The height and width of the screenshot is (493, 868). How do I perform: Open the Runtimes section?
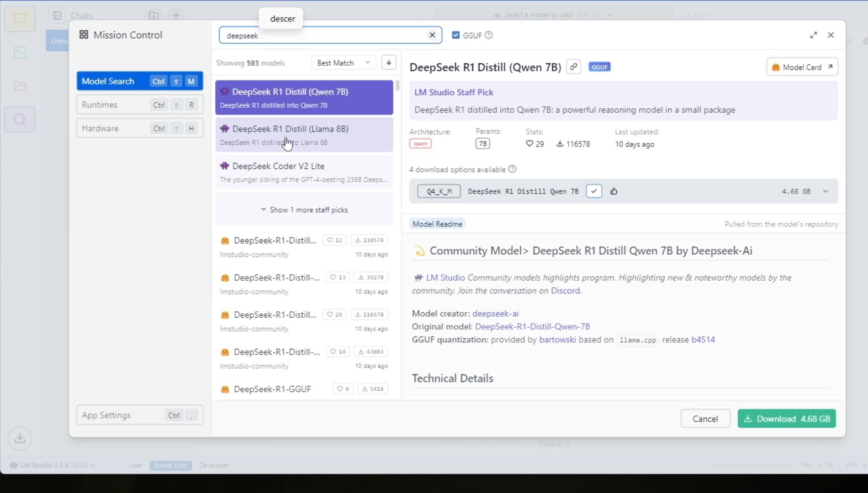(x=139, y=105)
